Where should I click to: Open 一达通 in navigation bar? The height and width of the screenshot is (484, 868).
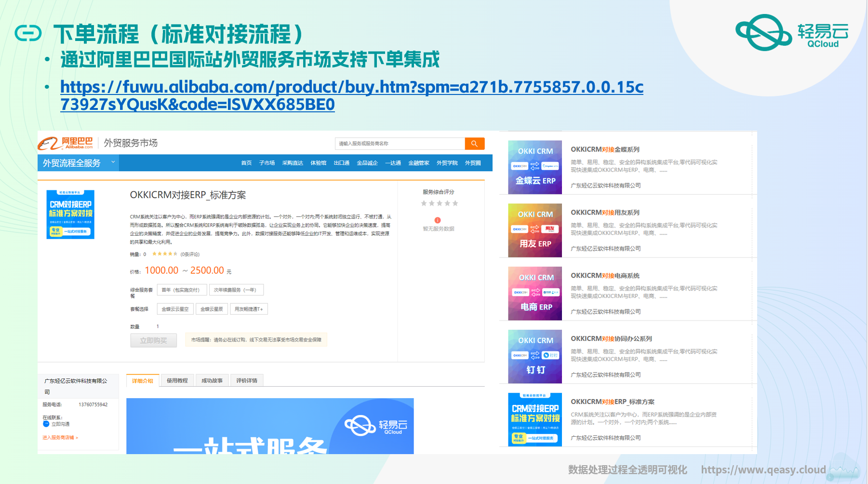coord(393,163)
